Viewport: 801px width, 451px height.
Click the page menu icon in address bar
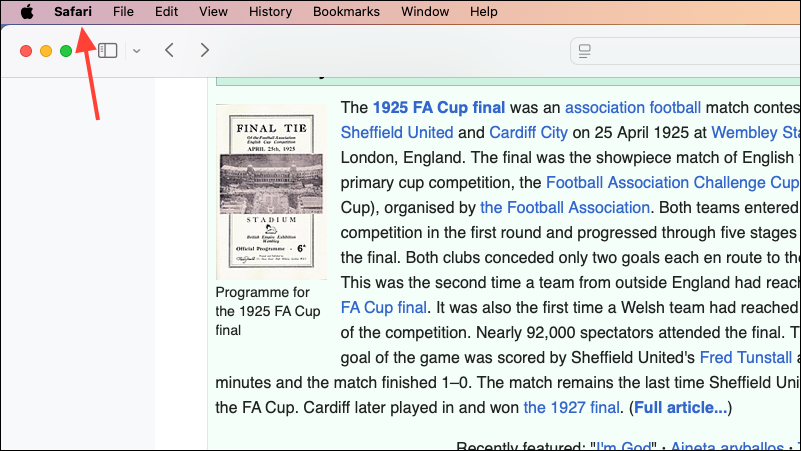(x=584, y=51)
